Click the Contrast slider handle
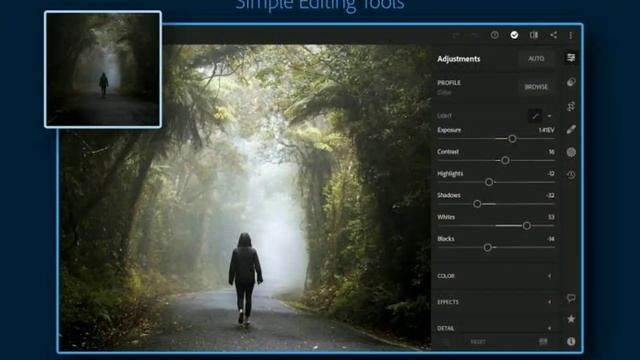 pyautogui.click(x=505, y=160)
